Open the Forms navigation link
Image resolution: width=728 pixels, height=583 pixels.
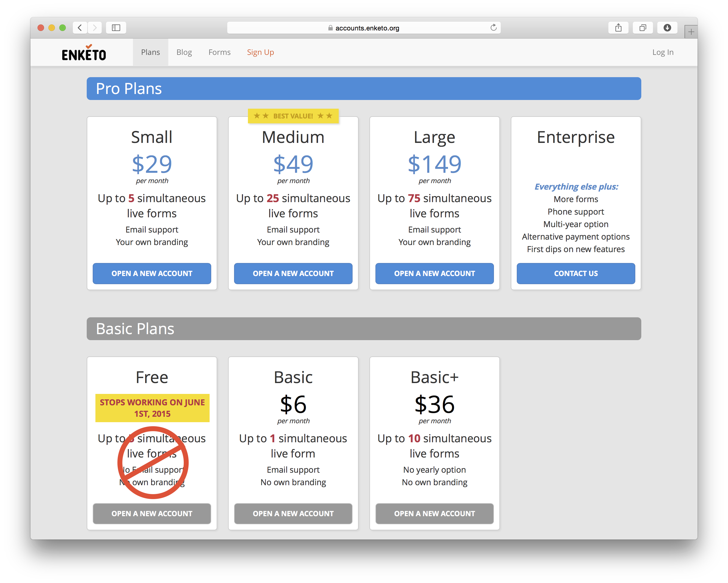(219, 52)
